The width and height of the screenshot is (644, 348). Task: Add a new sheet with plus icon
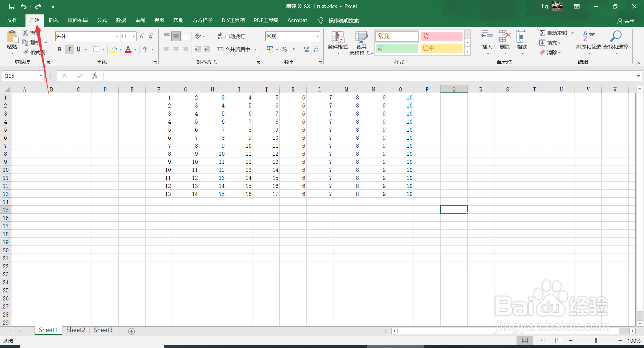pyautogui.click(x=131, y=331)
